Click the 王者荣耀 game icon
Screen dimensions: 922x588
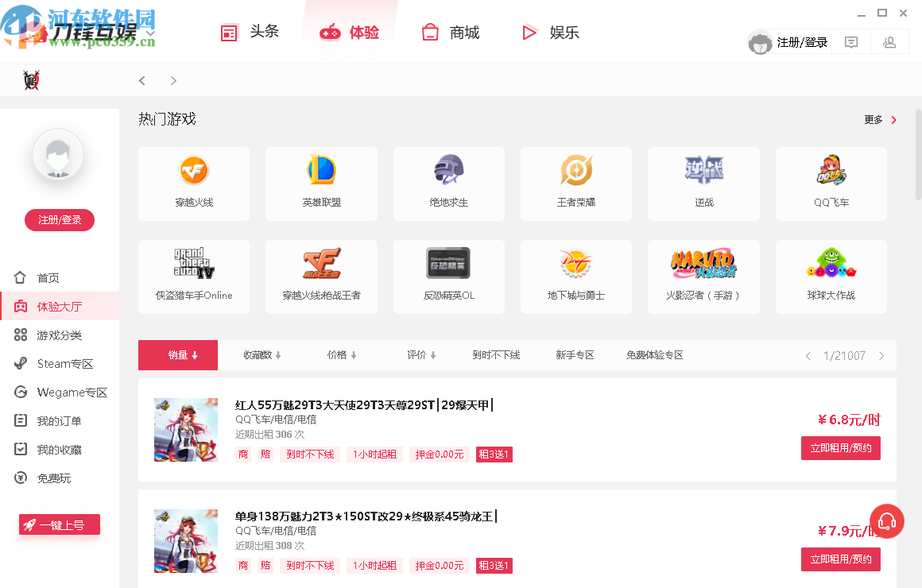point(575,184)
